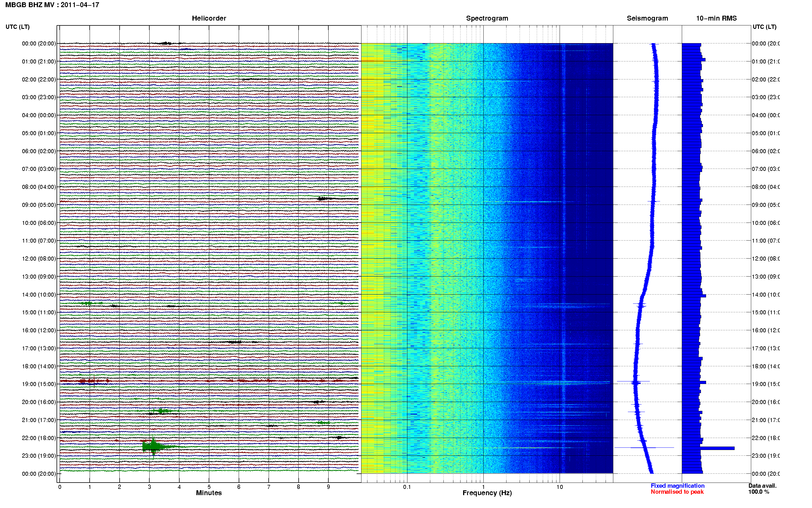Click left time label '00:00 (20:00)' at top
The width and height of the screenshot is (812, 508).
pos(39,43)
